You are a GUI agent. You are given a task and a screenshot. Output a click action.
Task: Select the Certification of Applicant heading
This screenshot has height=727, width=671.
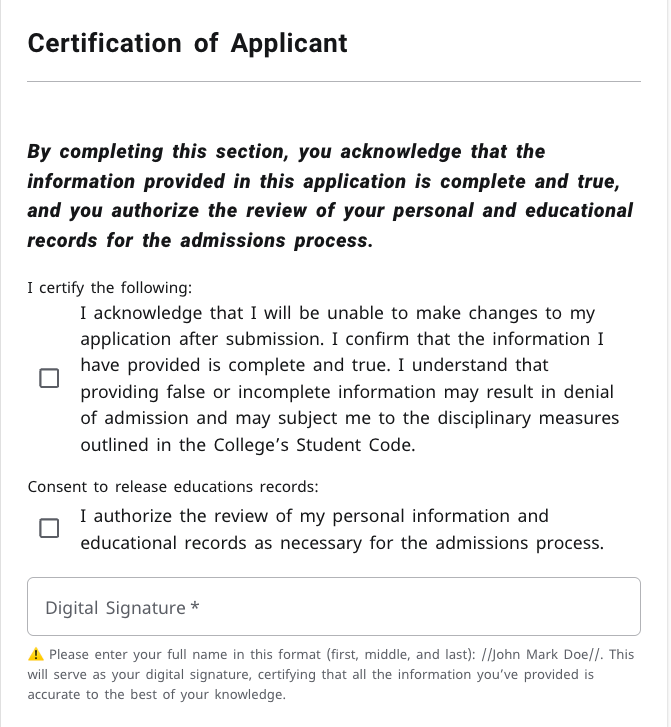[187, 44]
